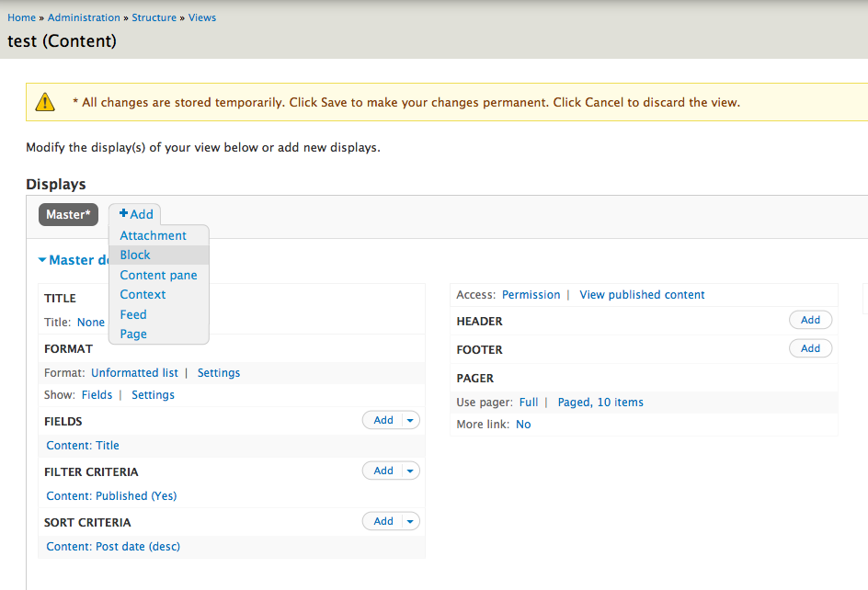Viewport: 868px width, 590px height.
Task: Click the plus Add display button
Action: tap(136, 214)
